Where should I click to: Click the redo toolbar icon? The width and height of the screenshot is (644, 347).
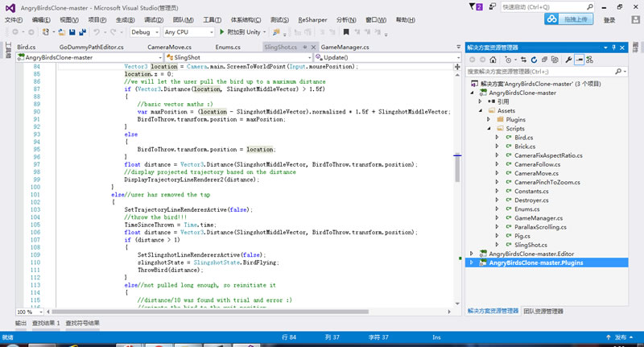(x=113, y=31)
